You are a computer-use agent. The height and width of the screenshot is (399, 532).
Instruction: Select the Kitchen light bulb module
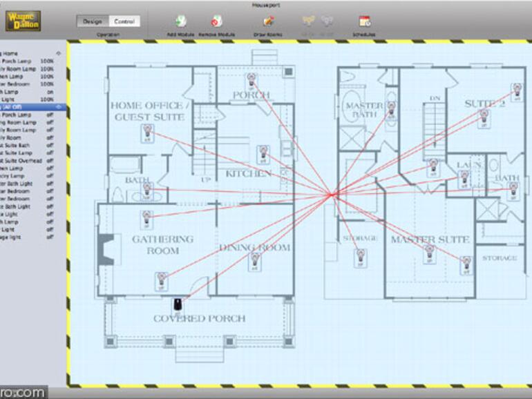263,155
